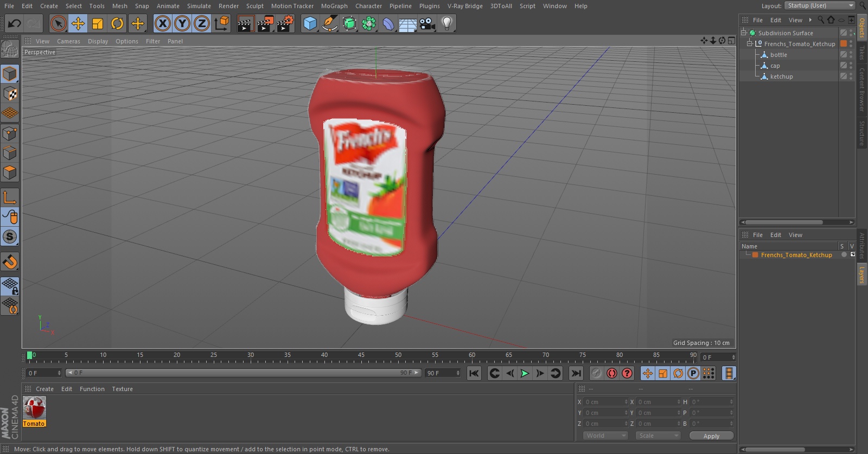868x454 pixels.
Task: Add a Subdivision Surface generator icon
Action: 349,23
